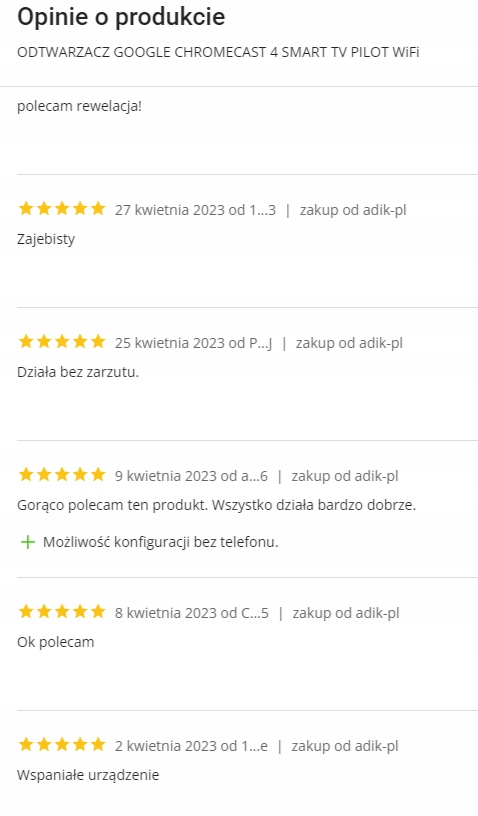The height and width of the screenshot is (816, 478).
Task: Click the 'polecam rewelacja!' review text
Action: click(79, 106)
